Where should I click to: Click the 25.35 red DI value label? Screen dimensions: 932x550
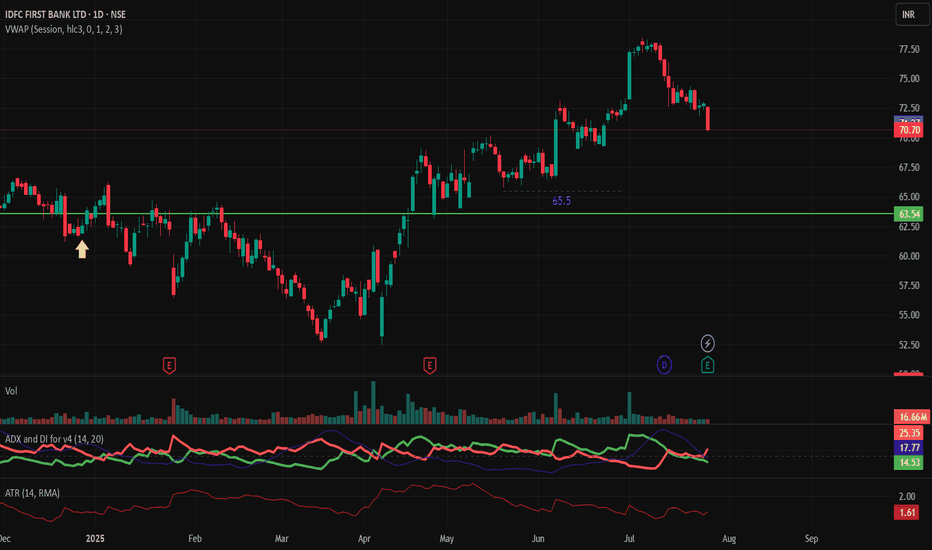[x=909, y=433]
